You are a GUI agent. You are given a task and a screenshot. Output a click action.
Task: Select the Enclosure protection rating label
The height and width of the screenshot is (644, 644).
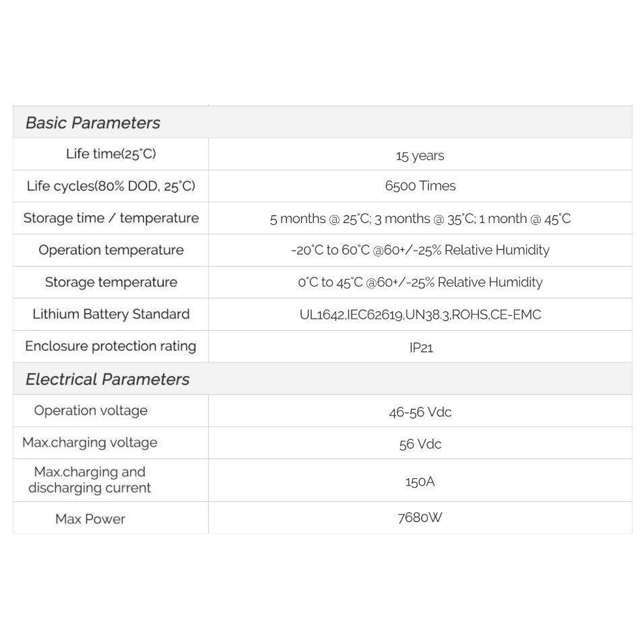click(x=110, y=346)
